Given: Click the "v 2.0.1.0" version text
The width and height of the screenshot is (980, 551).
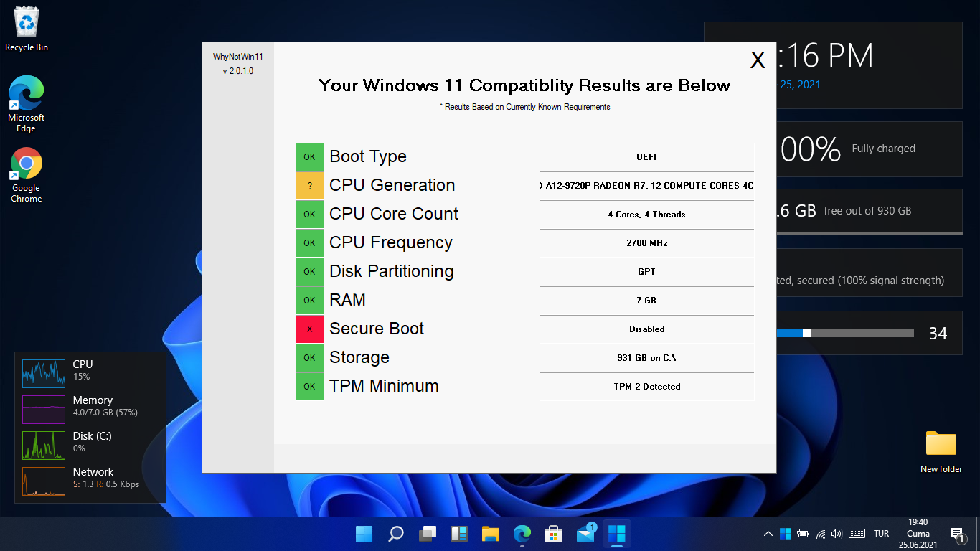Looking at the screenshot, I should [x=238, y=71].
